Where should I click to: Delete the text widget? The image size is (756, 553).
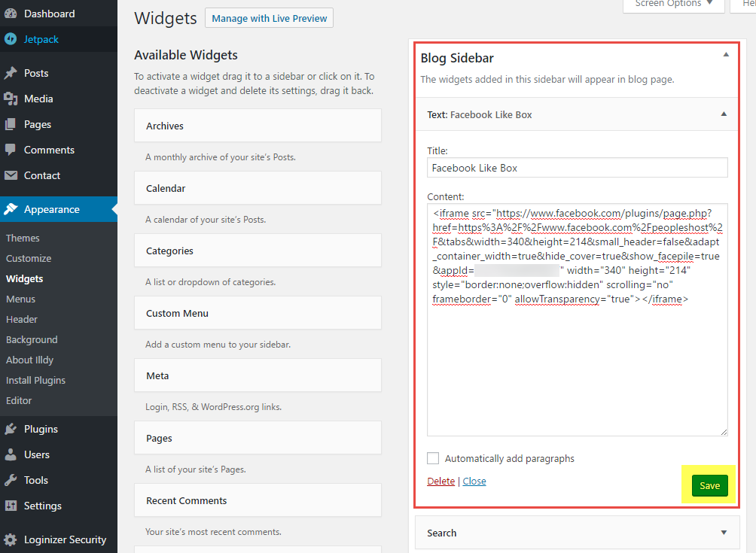tap(440, 481)
